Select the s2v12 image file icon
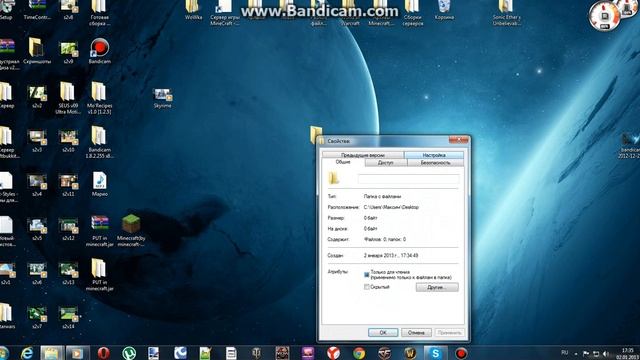 pyautogui.click(x=68, y=229)
